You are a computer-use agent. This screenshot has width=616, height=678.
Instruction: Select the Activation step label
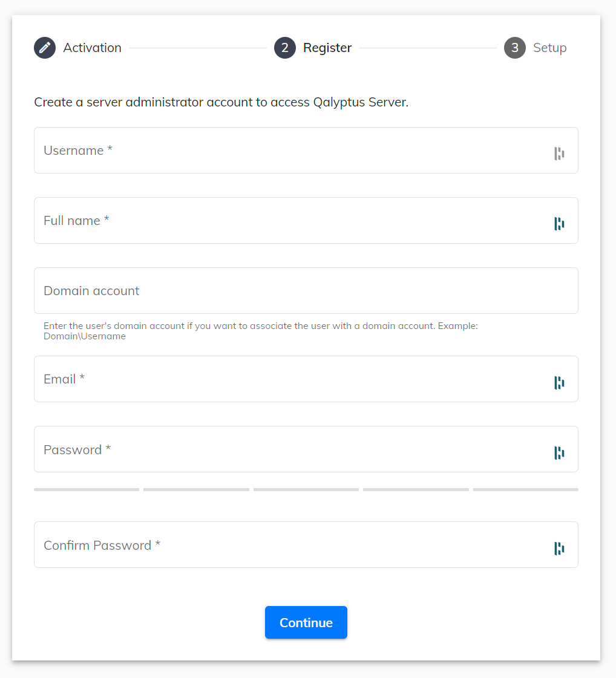(x=92, y=47)
